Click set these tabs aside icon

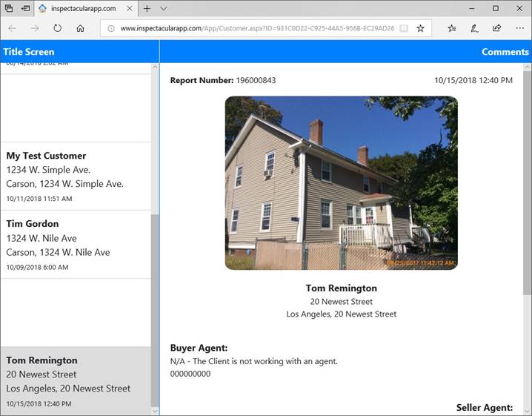click(x=25, y=8)
